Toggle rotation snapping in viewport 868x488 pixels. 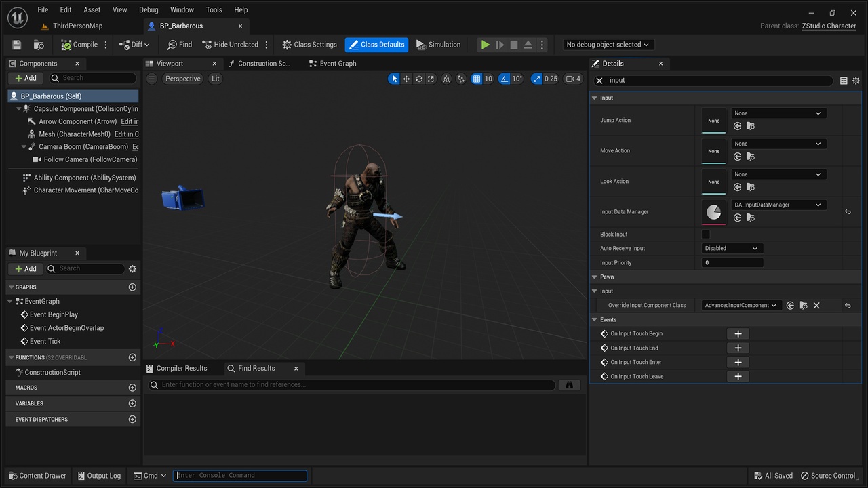pyautogui.click(x=505, y=79)
